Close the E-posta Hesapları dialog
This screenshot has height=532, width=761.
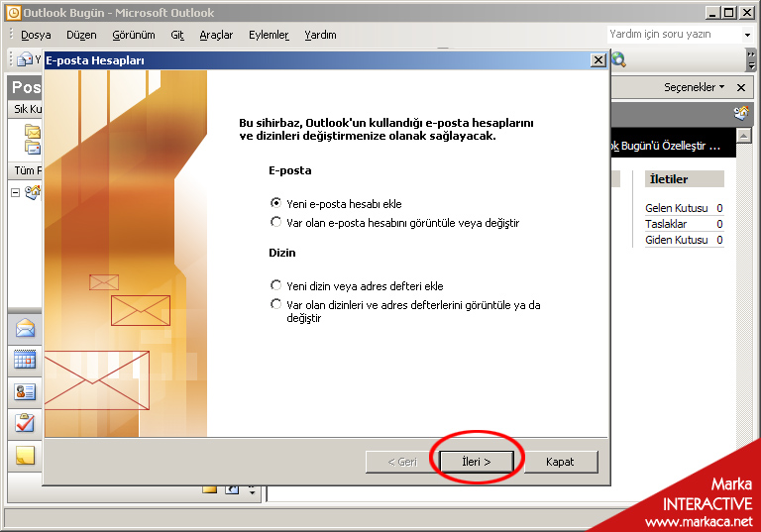point(598,60)
